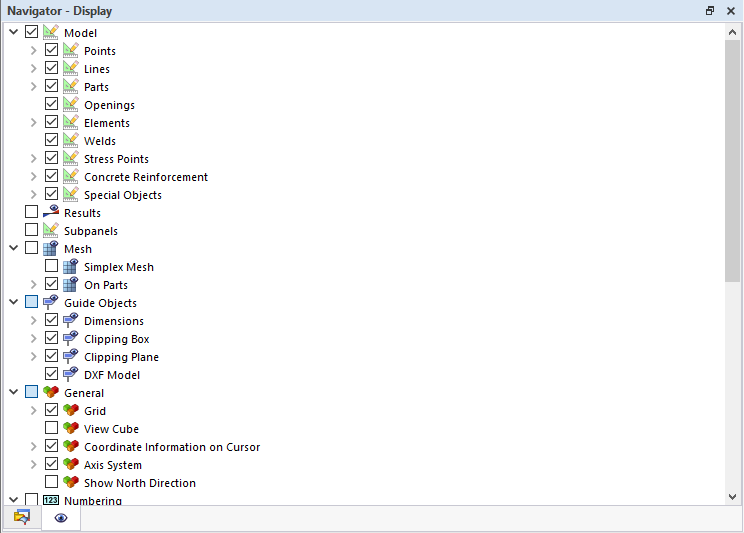
Task: Click the Model icon in the tree
Action: 51,32
